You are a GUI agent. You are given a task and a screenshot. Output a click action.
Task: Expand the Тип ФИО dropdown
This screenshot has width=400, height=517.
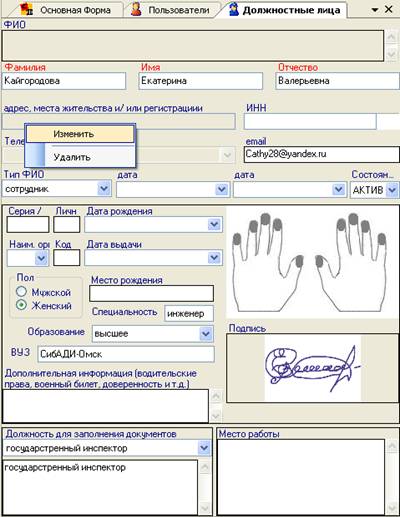tap(104, 189)
